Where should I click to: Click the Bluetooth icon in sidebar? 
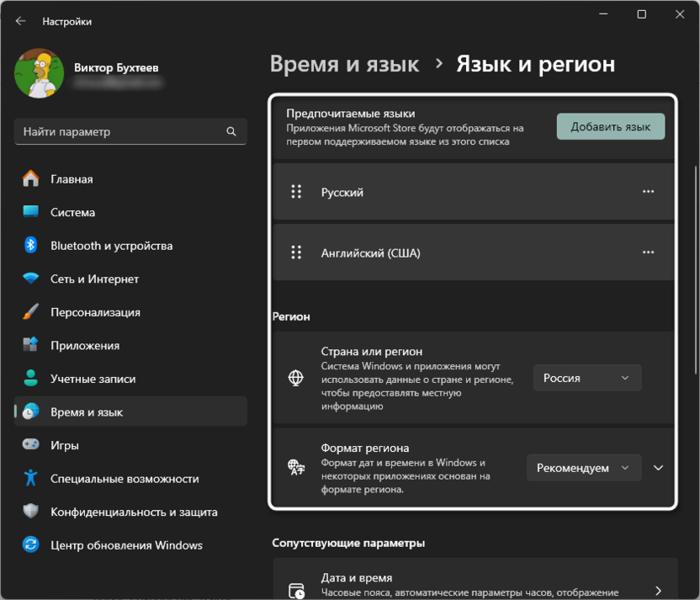pyautogui.click(x=31, y=245)
